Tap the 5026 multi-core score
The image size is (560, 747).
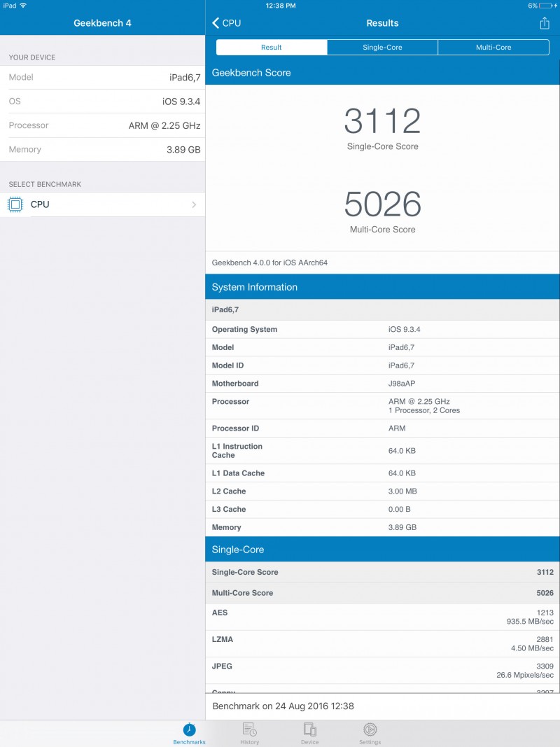click(x=382, y=204)
